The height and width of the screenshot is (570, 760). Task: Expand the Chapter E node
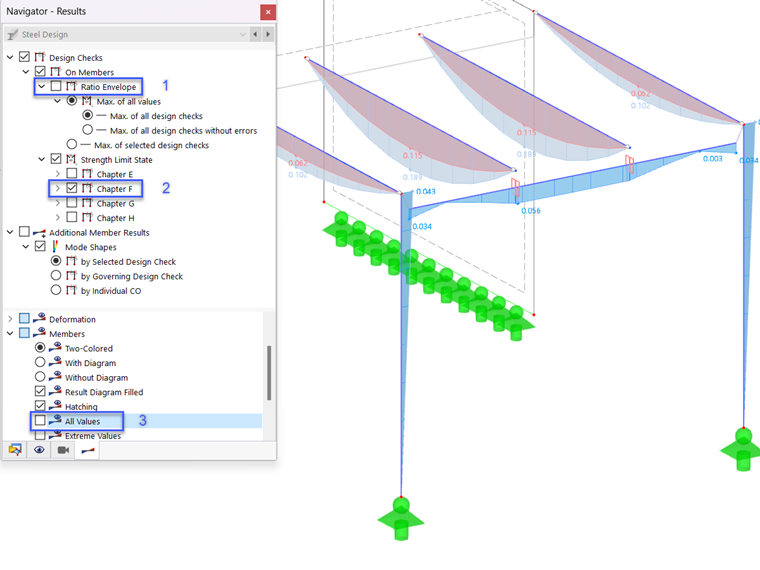tap(57, 174)
